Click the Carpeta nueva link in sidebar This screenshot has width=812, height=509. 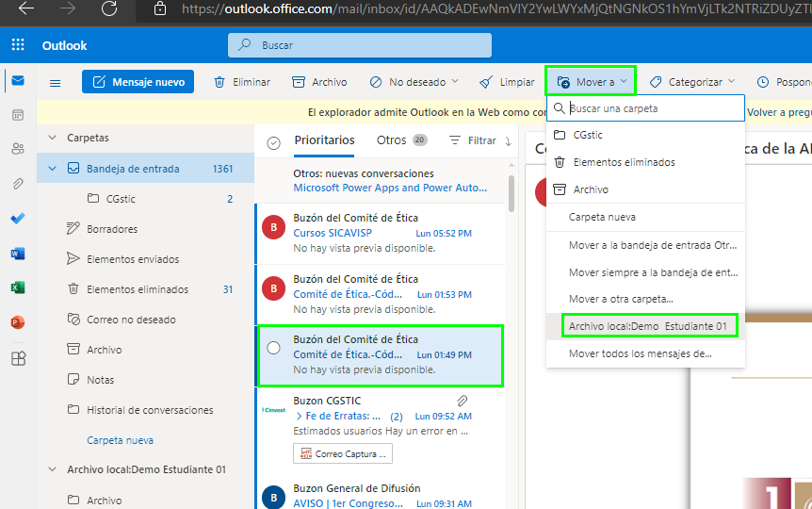120,440
